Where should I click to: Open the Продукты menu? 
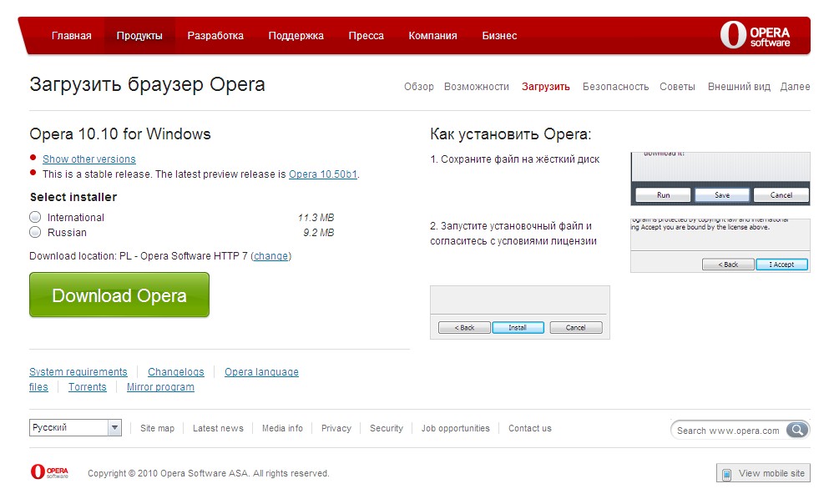coord(139,36)
